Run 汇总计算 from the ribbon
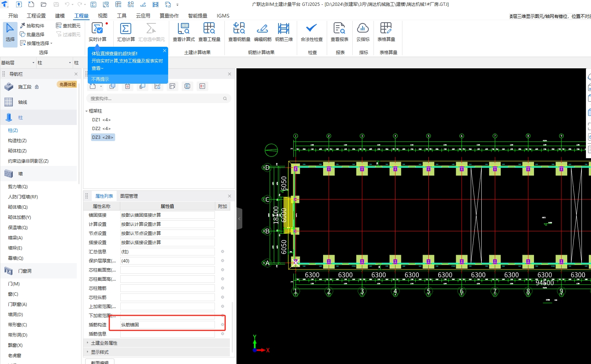Screen dimensions: 591x364 126,32
